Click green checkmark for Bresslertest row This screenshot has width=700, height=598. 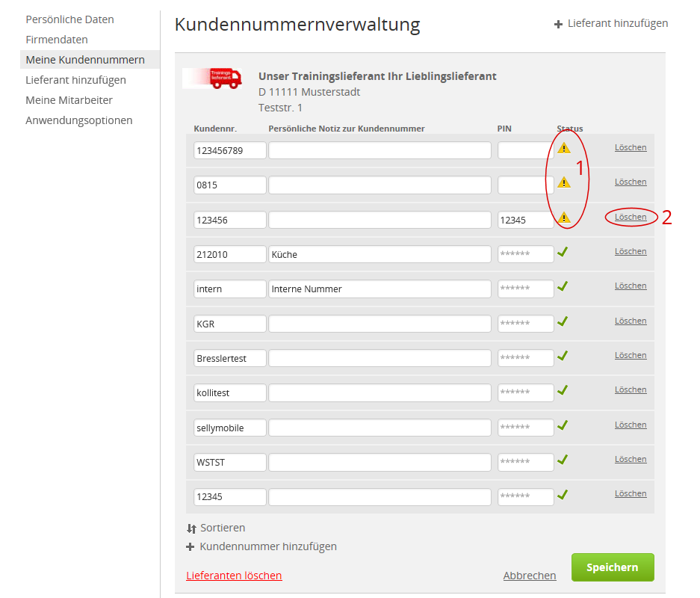(x=563, y=356)
